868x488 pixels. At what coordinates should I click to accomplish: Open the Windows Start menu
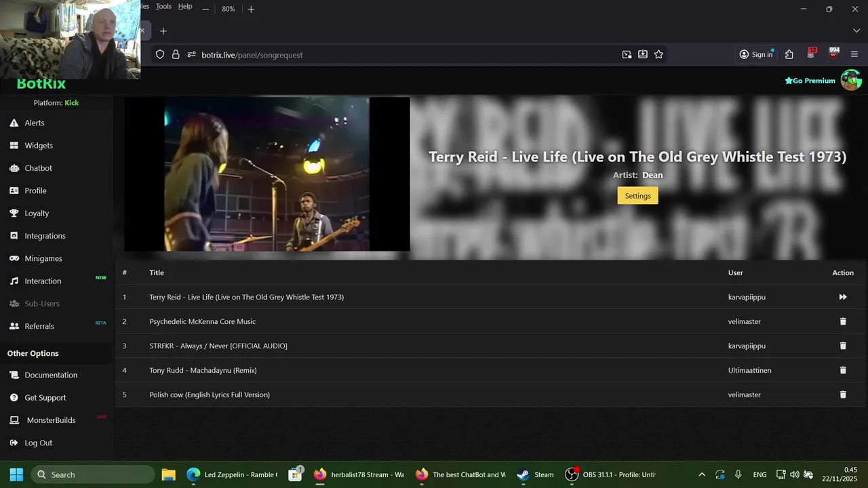[x=16, y=474]
